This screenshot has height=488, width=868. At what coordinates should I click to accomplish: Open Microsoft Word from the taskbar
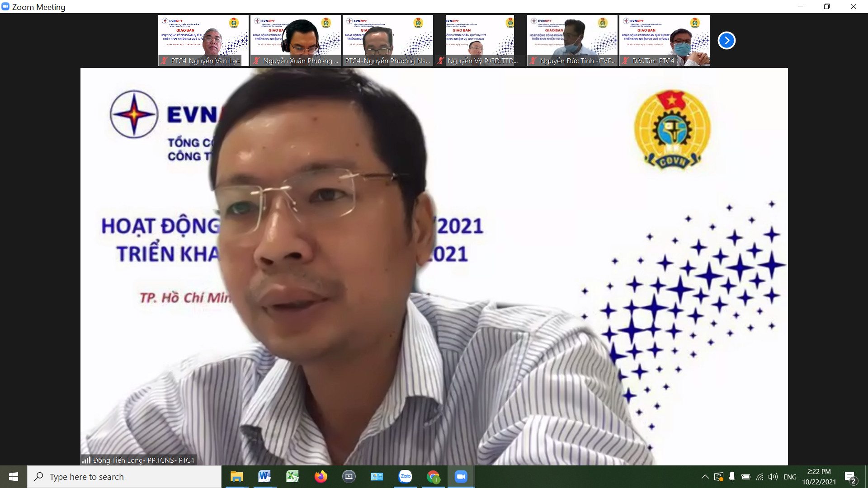[x=264, y=477]
